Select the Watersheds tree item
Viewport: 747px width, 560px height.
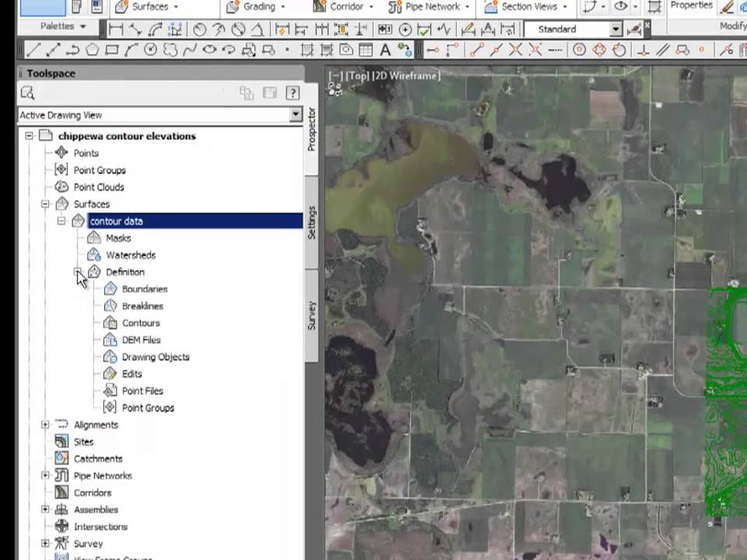131,255
